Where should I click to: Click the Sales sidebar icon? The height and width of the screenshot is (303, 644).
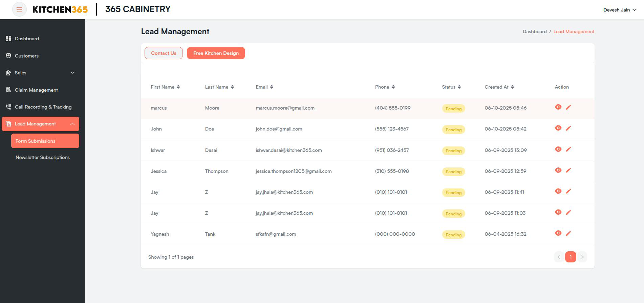point(8,73)
